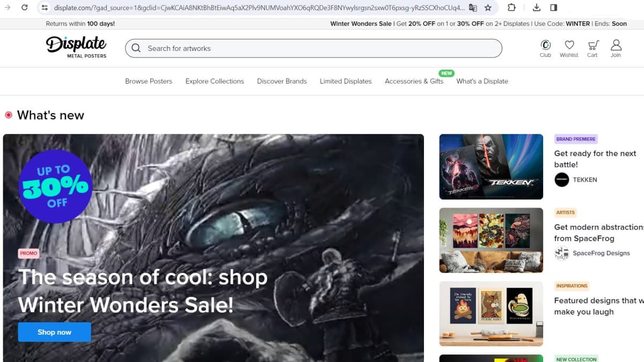Open browser extensions puzzle icon
The height and width of the screenshot is (362, 644).
511,8
